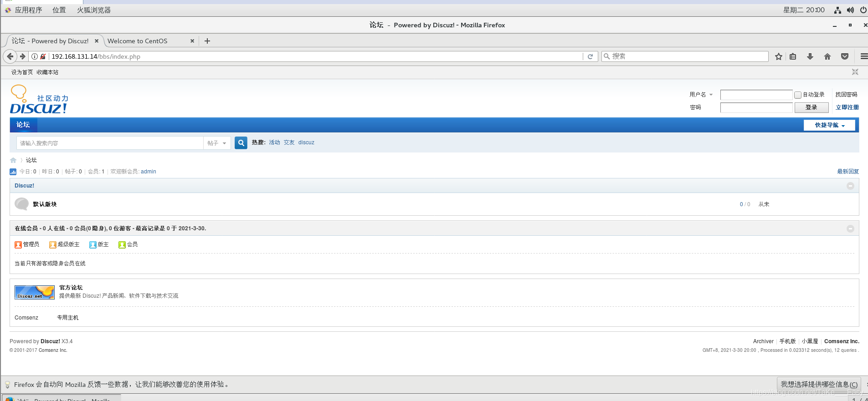This screenshot has width=868, height=401.
Task: Click the forum home breadcrumb icon
Action: point(13,160)
